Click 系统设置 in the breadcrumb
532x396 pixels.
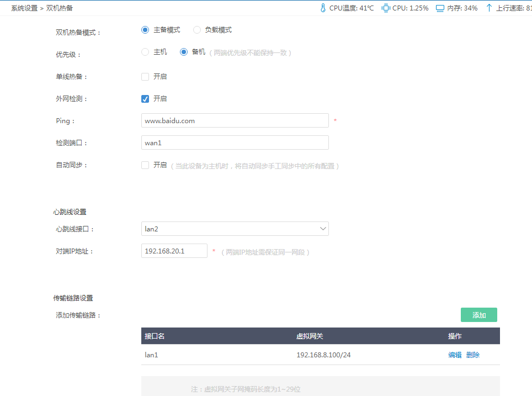[x=24, y=8]
